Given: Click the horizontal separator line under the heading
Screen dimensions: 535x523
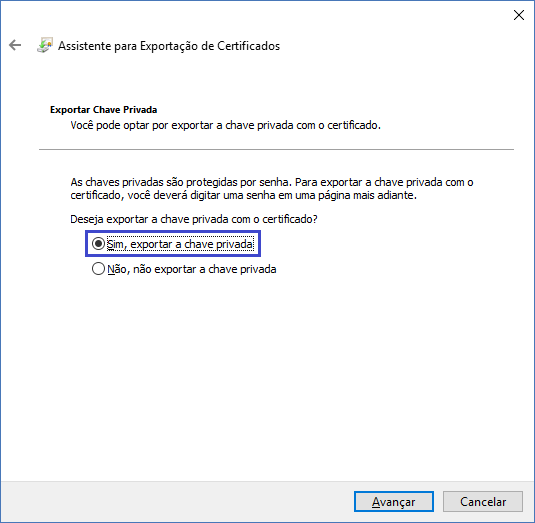Looking at the screenshot, I should click(276, 149).
